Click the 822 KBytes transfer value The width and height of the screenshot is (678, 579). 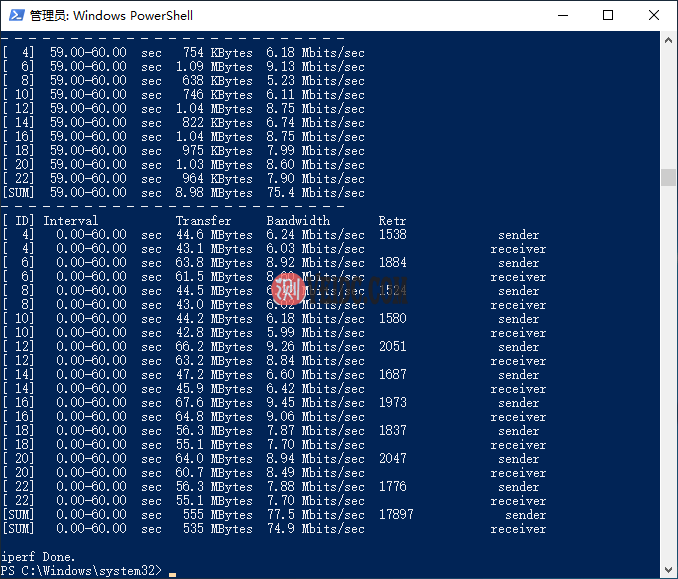217,122
